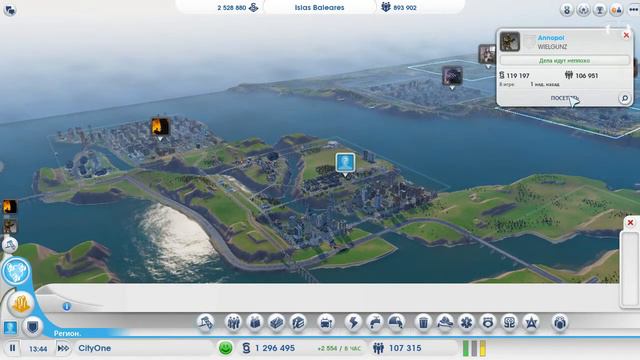Click the clock showing 13:44
This screenshot has width=640, height=360.
coord(38,349)
